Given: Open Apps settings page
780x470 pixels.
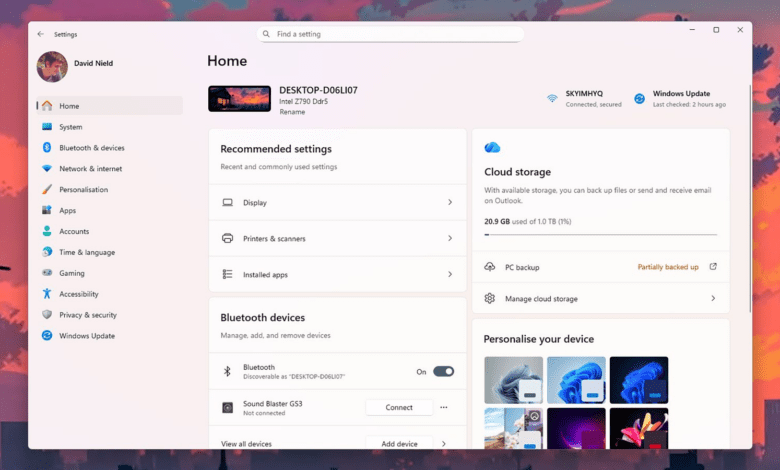Looking at the screenshot, I should tap(109, 210).
